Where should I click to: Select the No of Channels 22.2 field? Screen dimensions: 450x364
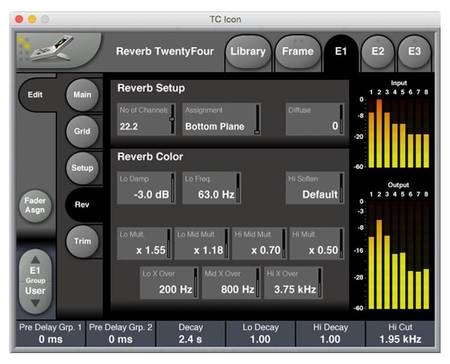[x=146, y=119]
